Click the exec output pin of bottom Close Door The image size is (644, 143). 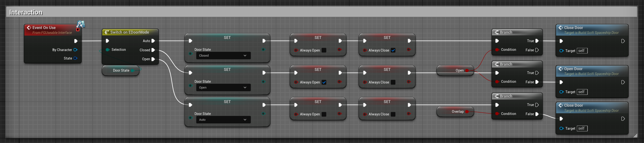coord(623,119)
